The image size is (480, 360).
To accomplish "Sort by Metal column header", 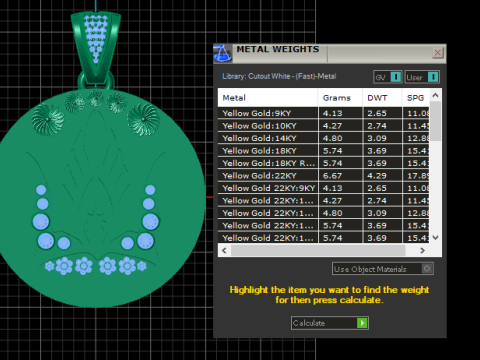I will click(268, 98).
